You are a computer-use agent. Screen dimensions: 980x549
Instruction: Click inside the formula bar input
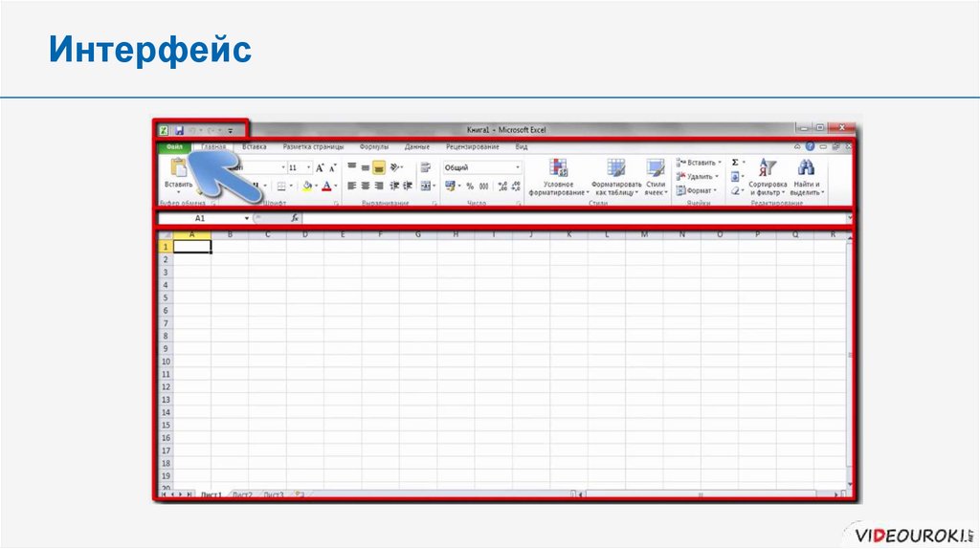[574, 218]
